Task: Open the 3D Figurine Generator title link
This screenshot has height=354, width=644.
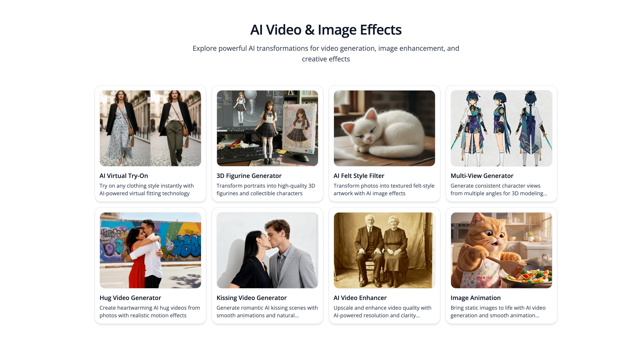Action: (x=249, y=176)
